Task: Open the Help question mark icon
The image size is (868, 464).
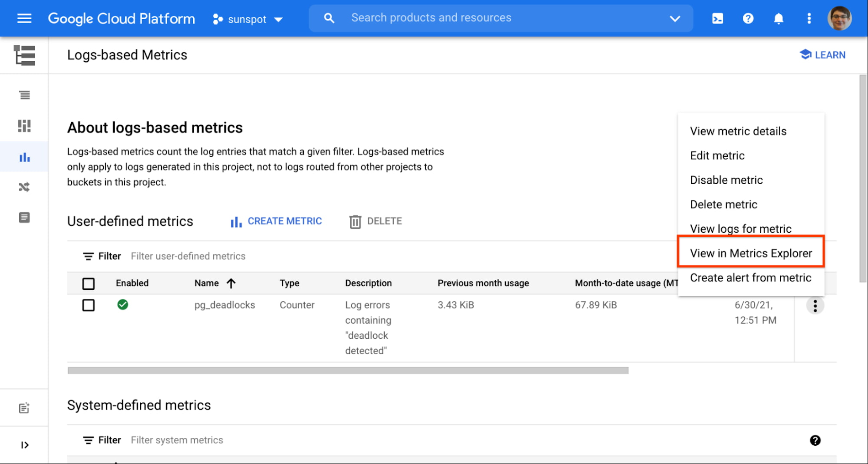Action: pyautogui.click(x=748, y=18)
